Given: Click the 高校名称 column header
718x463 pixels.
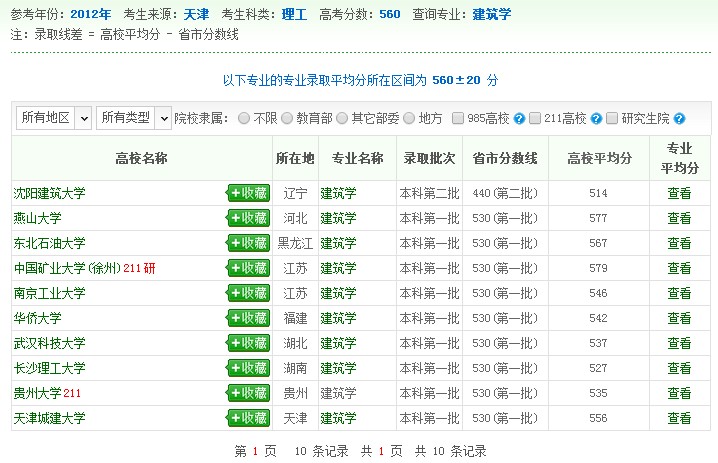Looking at the screenshot, I should click(x=141, y=158).
